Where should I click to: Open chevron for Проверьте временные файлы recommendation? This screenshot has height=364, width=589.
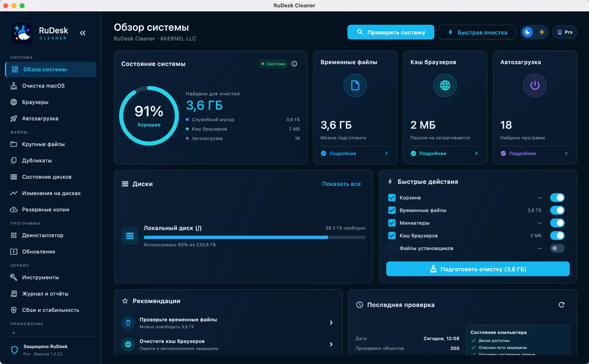pyautogui.click(x=331, y=323)
